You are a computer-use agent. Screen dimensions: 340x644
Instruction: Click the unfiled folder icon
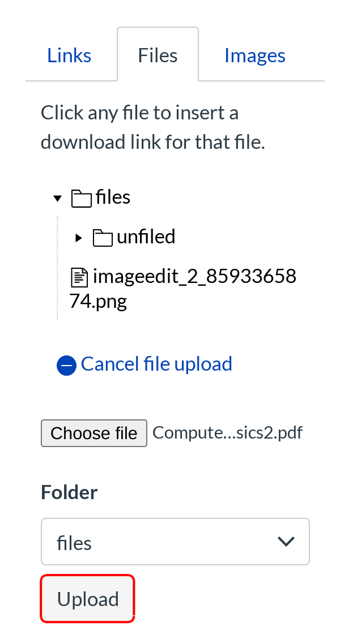click(x=103, y=238)
